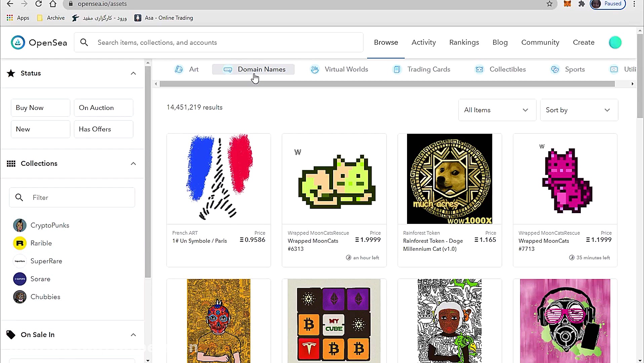Open the Apps bookmarks shortcut
This screenshot has height=363, width=644.
coord(18,18)
